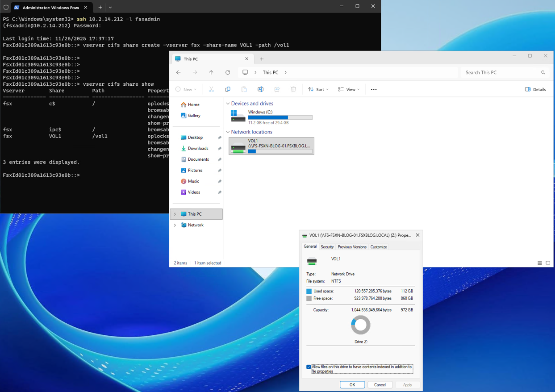The height and width of the screenshot is (392, 555).
Task: Click chevron before This PC in address bar
Action: [x=255, y=72]
